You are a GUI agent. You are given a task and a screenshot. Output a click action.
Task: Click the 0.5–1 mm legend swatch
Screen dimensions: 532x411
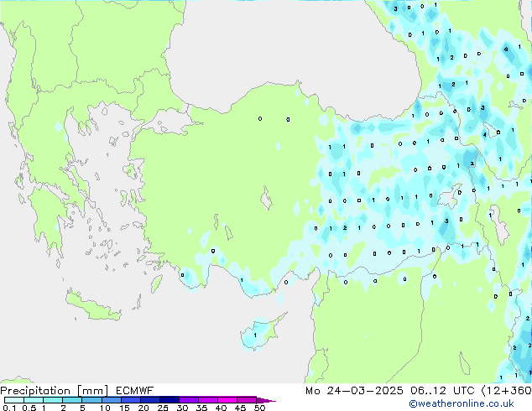click(34, 400)
